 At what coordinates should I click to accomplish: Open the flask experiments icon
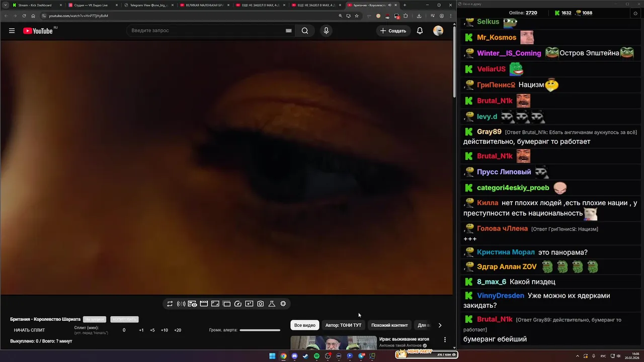click(x=272, y=304)
